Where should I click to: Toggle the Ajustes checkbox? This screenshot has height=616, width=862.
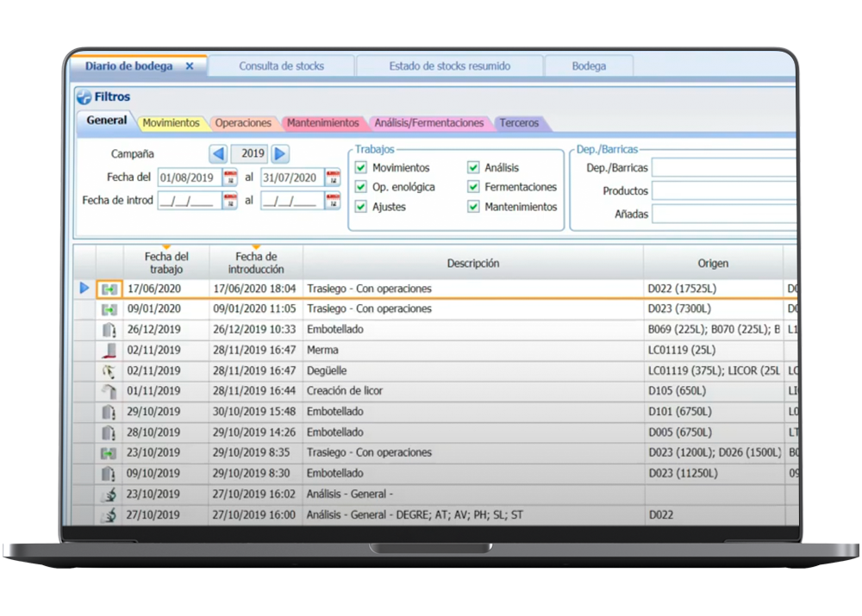click(x=360, y=207)
